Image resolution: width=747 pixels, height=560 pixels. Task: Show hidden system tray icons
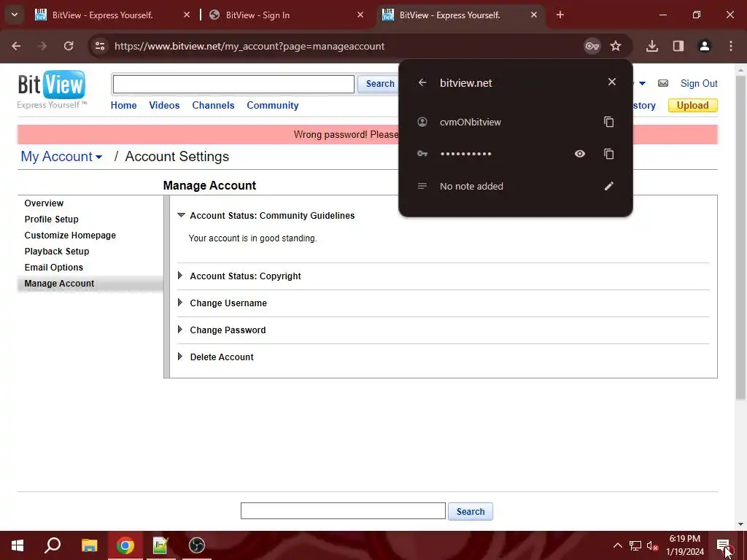click(x=617, y=545)
